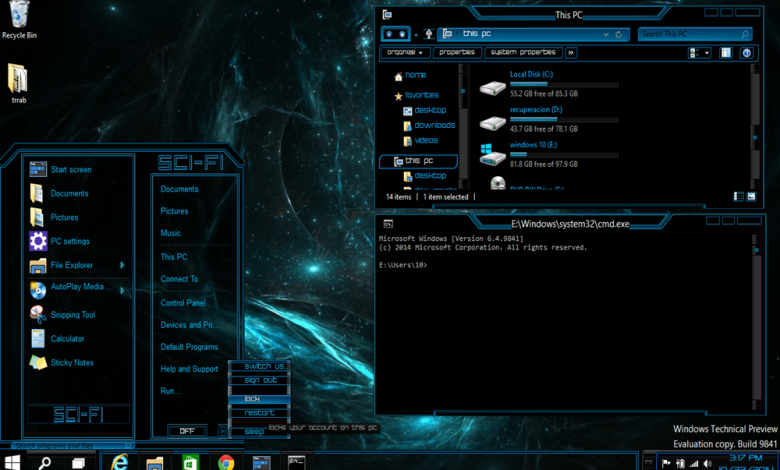Select downloads in the navigation pane

coord(429,125)
